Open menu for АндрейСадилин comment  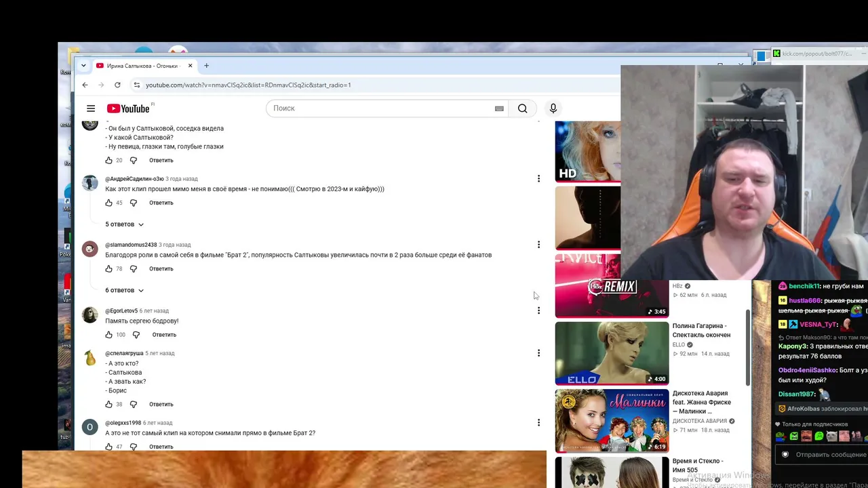point(538,179)
